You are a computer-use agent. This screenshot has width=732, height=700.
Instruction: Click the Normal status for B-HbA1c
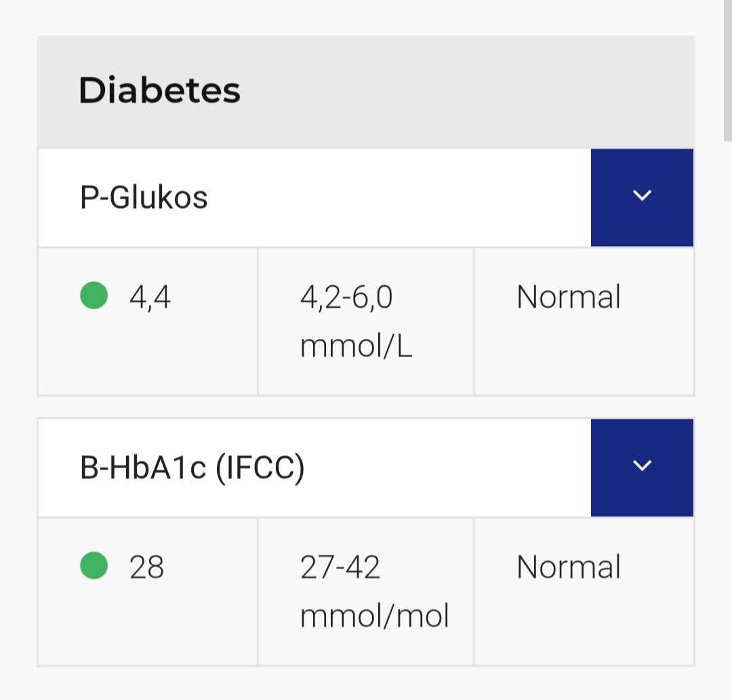click(568, 567)
